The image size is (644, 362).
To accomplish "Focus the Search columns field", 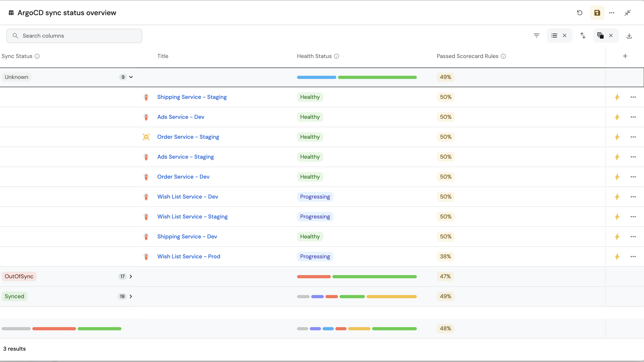I will 74,36.
